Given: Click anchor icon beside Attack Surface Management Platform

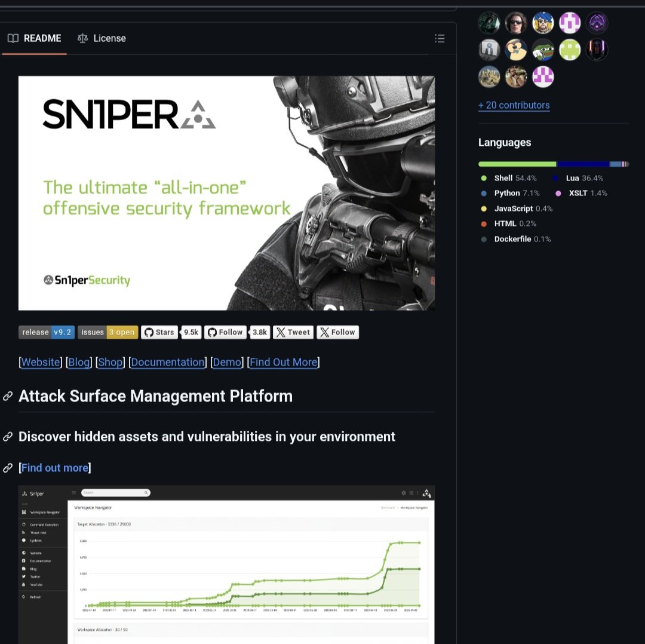Looking at the screenshot, I should click(8, 396).
